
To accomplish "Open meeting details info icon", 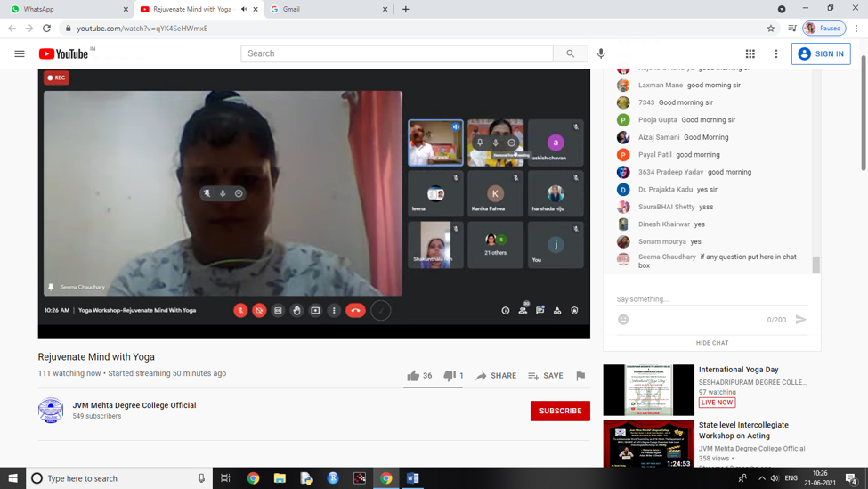I will [x=506, y=311].
